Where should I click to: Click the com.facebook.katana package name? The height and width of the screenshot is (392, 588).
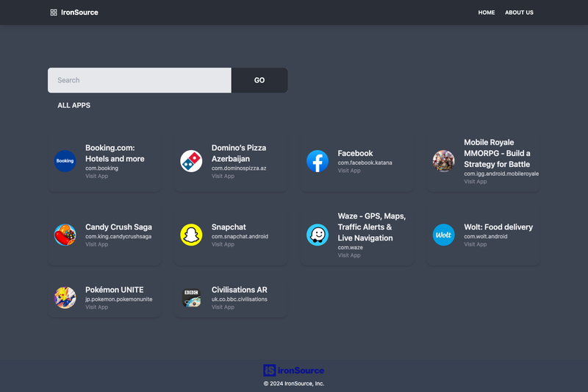(365, 163)
